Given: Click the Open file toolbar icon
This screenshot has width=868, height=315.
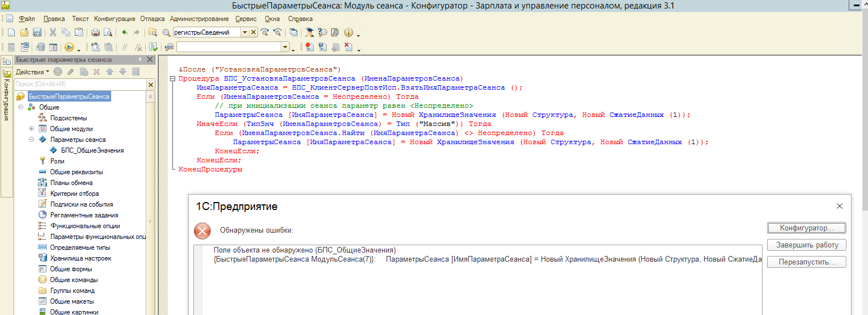Looking at the screenshot, I should click(24, 32).
